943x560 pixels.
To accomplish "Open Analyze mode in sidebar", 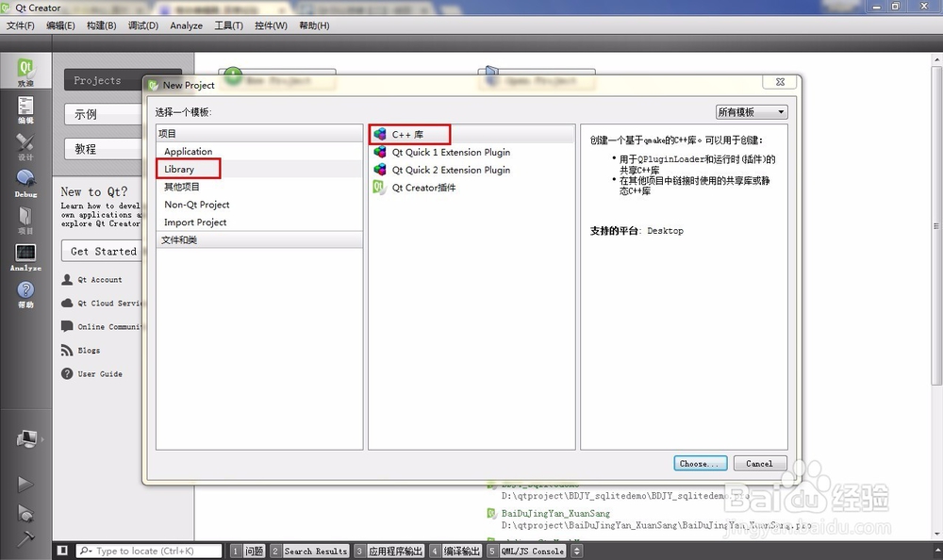I will click(x=25, y=257).
